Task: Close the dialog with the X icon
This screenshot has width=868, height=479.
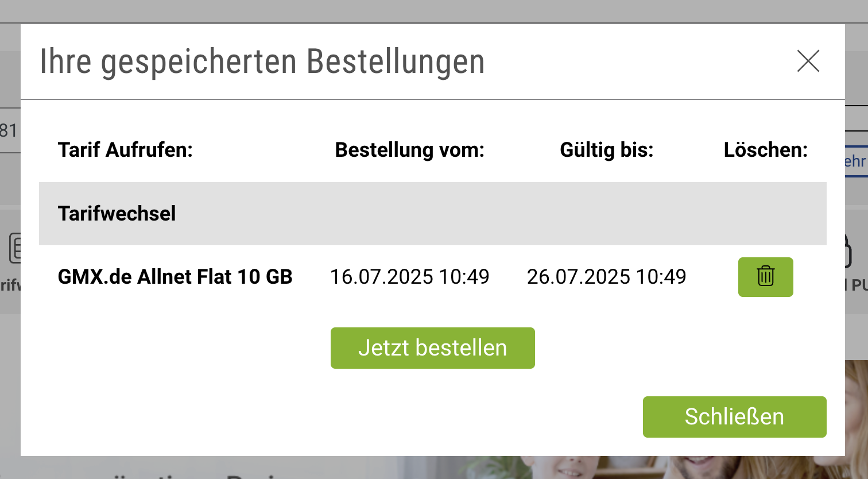Action: (808, 61)
